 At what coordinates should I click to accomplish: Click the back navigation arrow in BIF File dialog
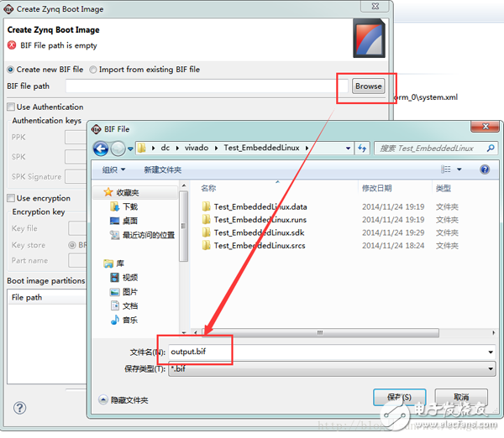tap(101, 149)
